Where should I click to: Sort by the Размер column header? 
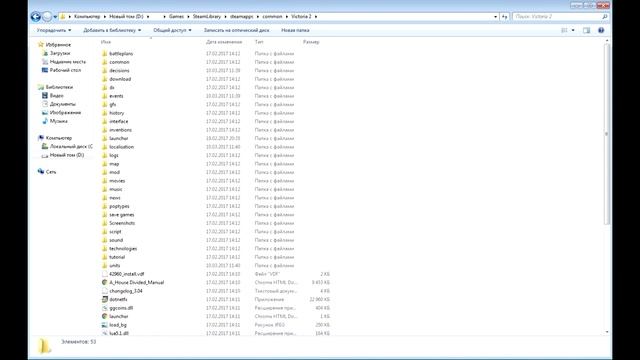tap(311, 42)
